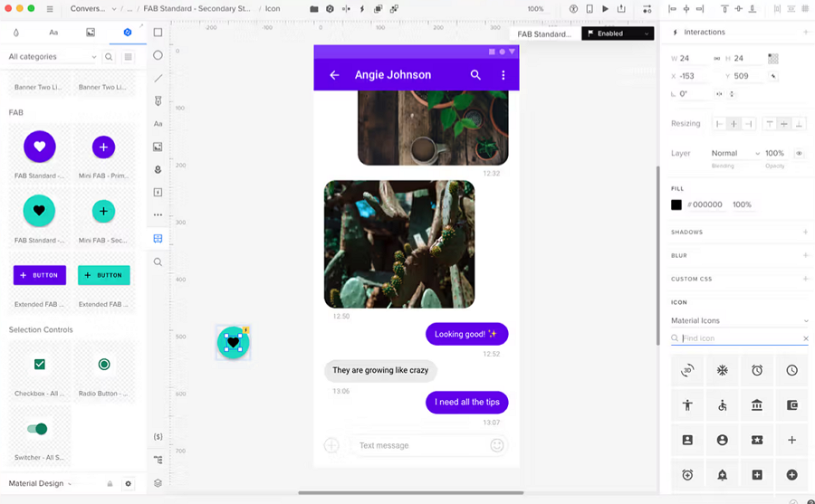Click the library lock icon

[110, 484]
